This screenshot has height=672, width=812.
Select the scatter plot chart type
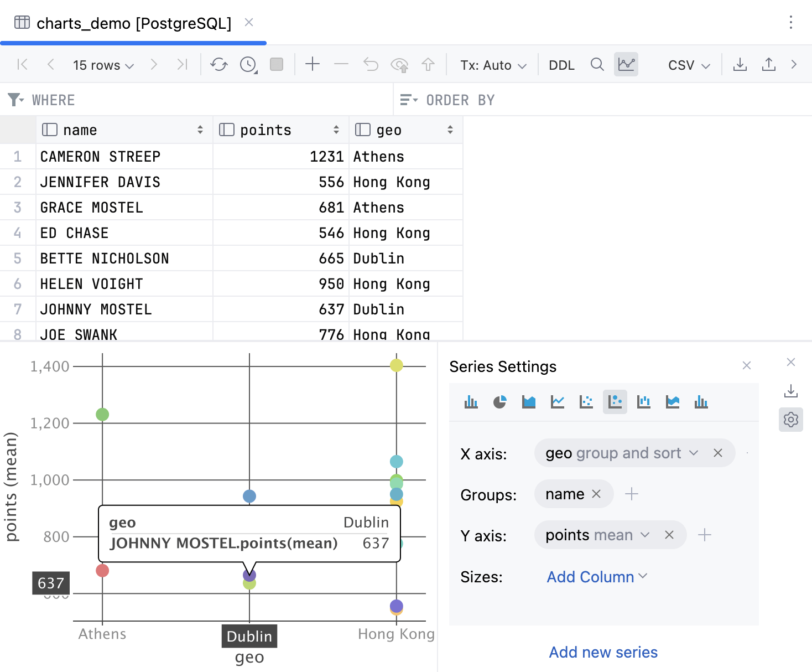coord(586,402)
